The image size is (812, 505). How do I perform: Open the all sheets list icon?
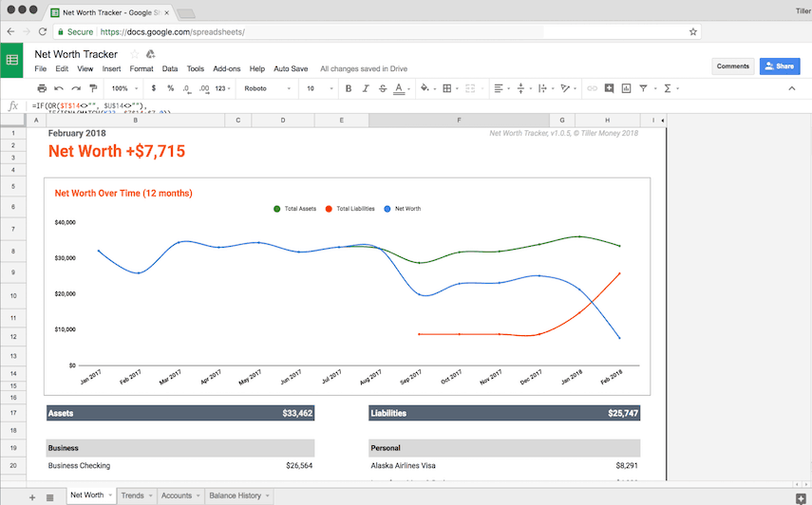[49, 497]
